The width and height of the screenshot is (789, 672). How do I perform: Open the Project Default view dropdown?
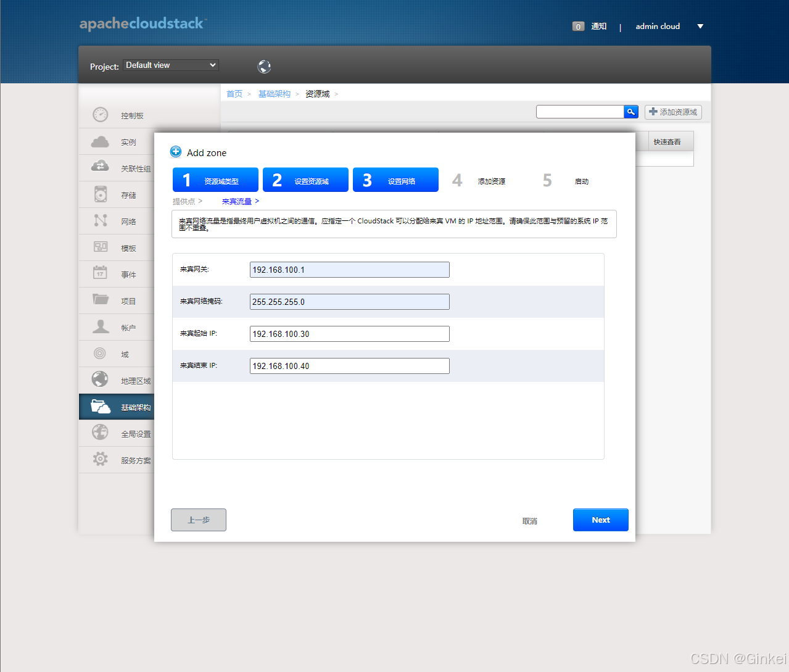coord(170,64)
